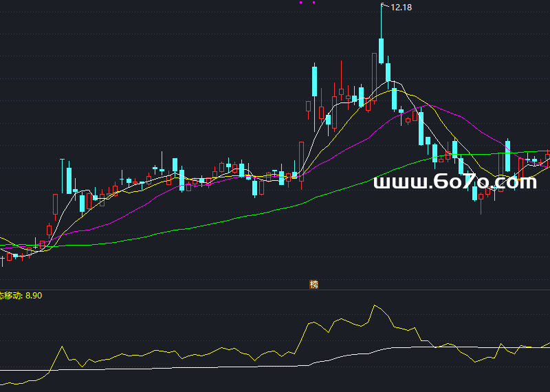
Task: Select the first large cyan breakout candle before the peak
Action: click(x=314, y=81)
